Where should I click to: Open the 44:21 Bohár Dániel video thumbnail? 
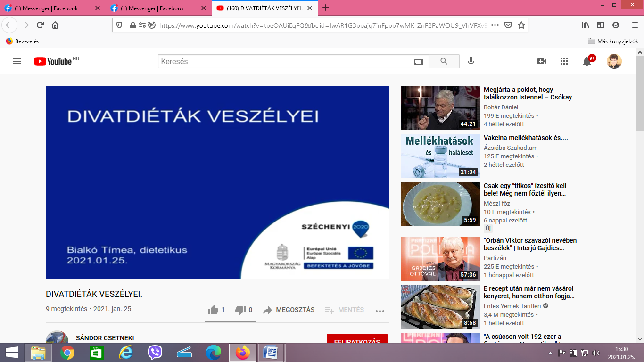[440, 108]
